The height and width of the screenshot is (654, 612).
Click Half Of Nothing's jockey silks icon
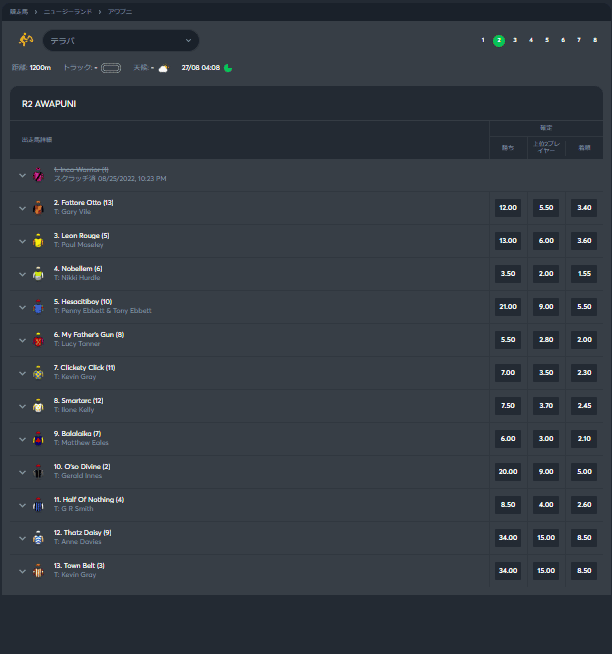pos(38,504)
